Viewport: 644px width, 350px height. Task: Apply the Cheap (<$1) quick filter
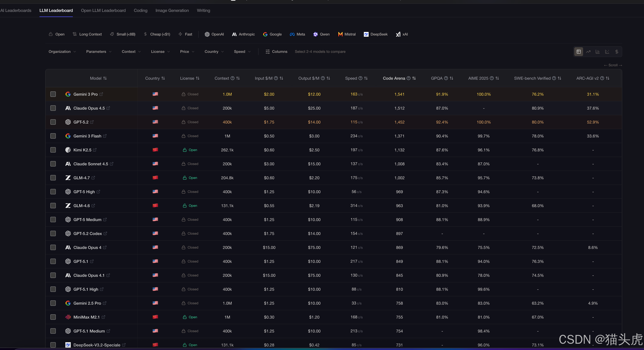[x=157, y=34]
